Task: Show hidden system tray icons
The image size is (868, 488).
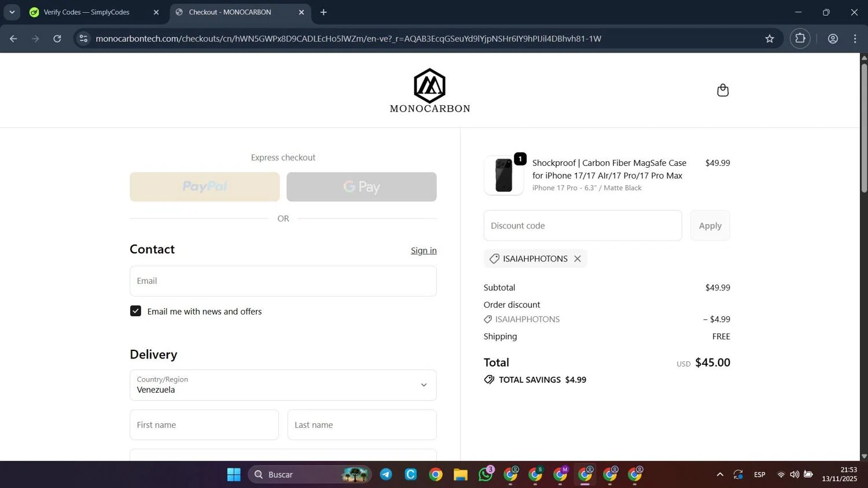Action: coord(720,475)
